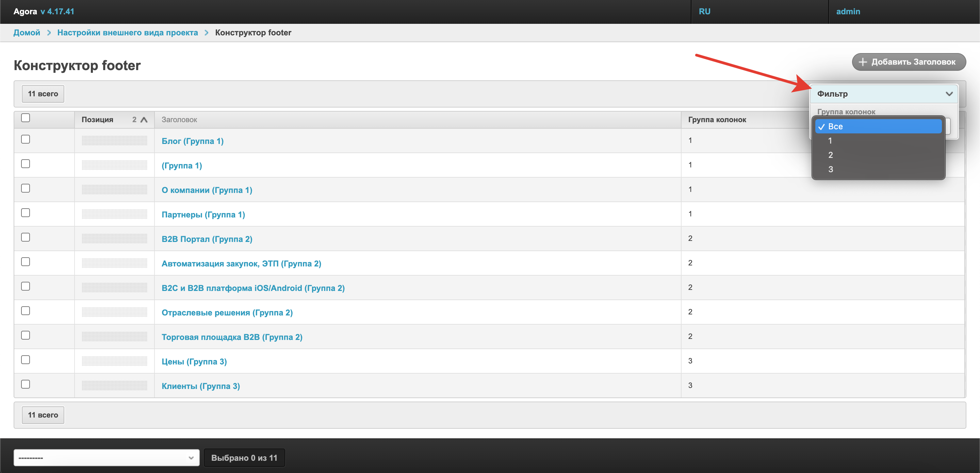
Task: Click the drag handle in the Клиенты row
Action: pyautogui.click(x=114, y=386)
